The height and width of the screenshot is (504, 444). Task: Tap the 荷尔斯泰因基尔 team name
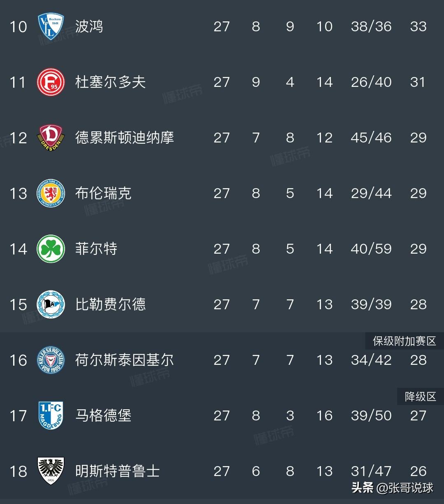[x=124, y=360]
